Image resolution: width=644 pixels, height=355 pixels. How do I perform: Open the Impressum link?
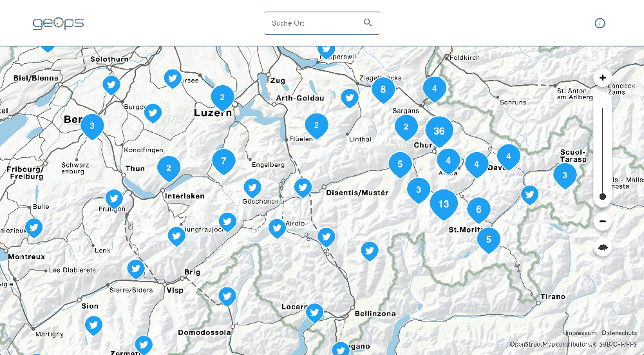(580, 333)
